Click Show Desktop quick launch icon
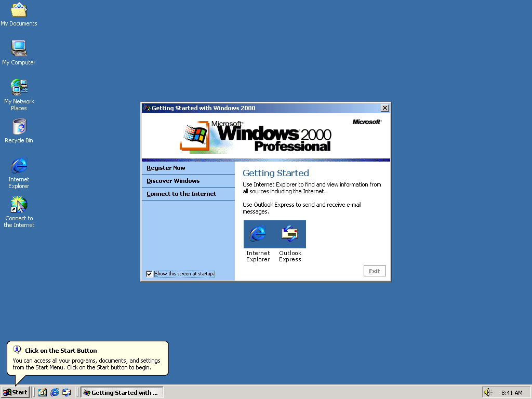The width and height of the screenshot is (532, 399). coord(43,392)
